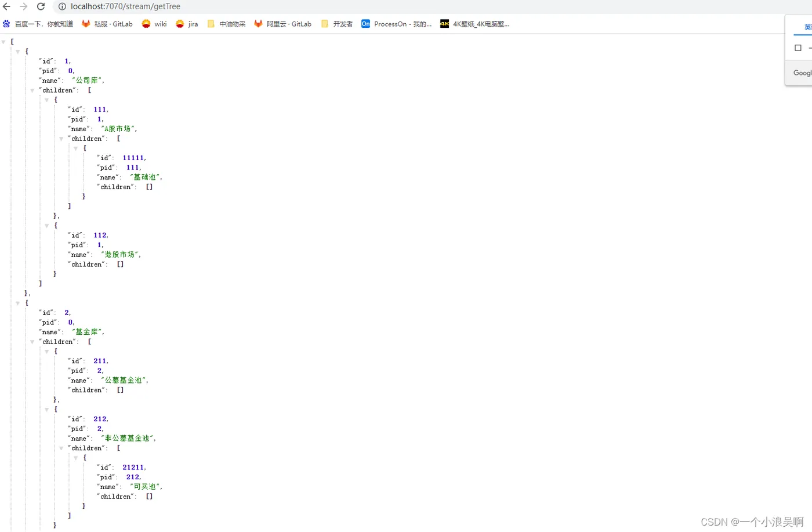Open the 4K壁纸 bookmark
The height and width of the screenshot is (532, 812).
(x=475, y=24)
